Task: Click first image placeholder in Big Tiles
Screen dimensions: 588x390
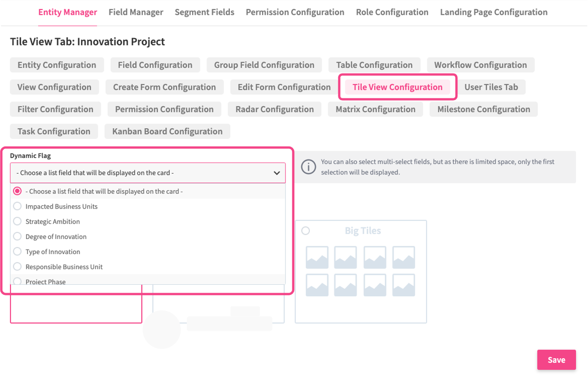Action: [317, 258]
